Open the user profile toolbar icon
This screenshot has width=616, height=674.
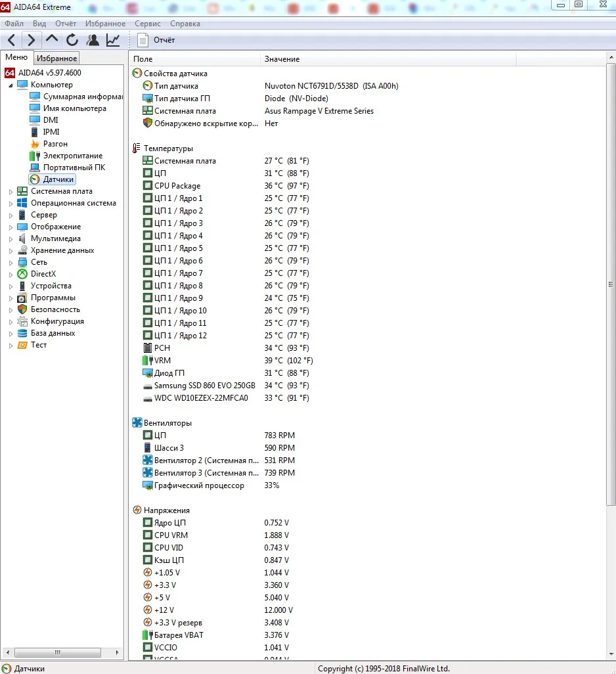coord(93,40)
